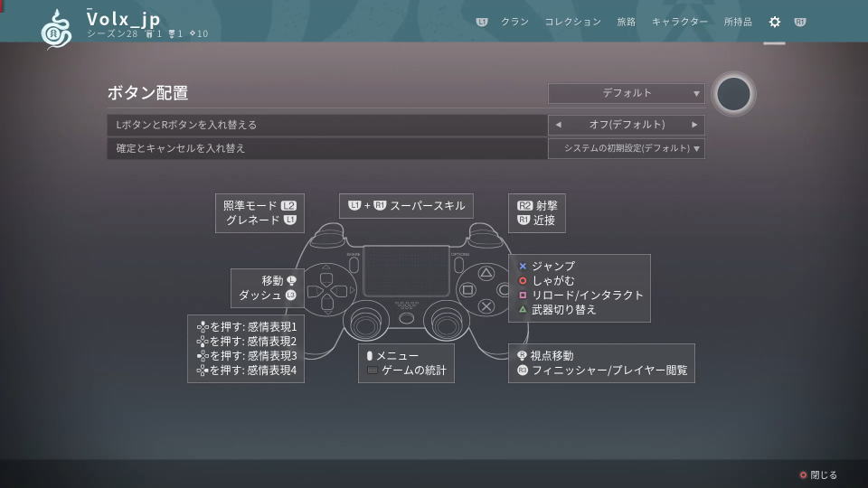Click the d-pad icon for 感情表現3
This screenshot has width=868, height=488.
click(x=203, y=356)
